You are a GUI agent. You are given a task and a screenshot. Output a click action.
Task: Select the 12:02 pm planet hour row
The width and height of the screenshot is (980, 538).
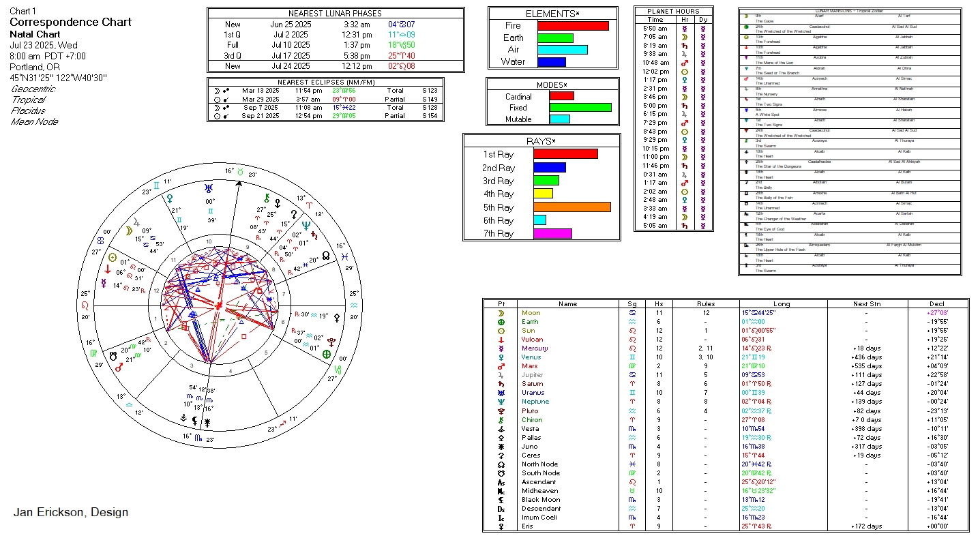click(x=673, y=71)
